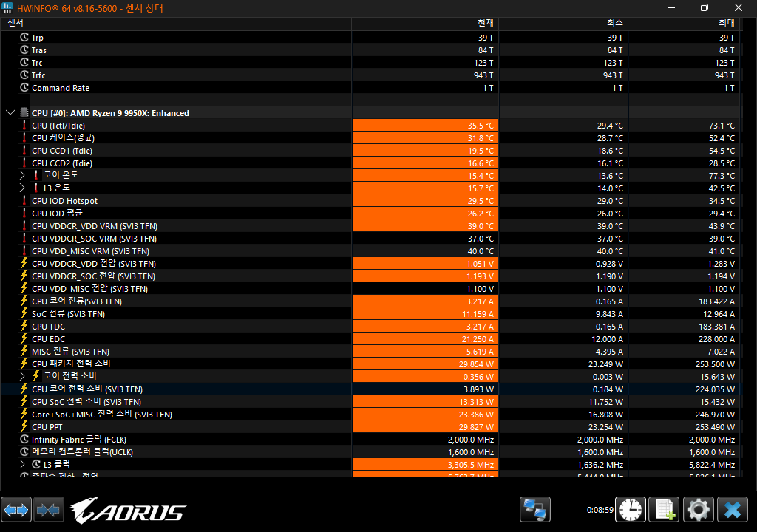Click lightning icon beside CPU TDC
Screen dimensions: 757x532
[24, 326]
